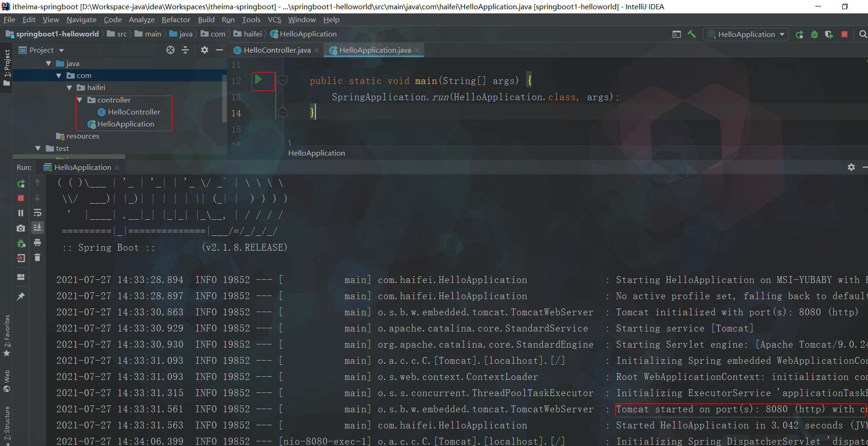The width and height of the screenshot is (868, 446).
Task: Clear all console output with trash icon
Action: [x=37, y=258]
